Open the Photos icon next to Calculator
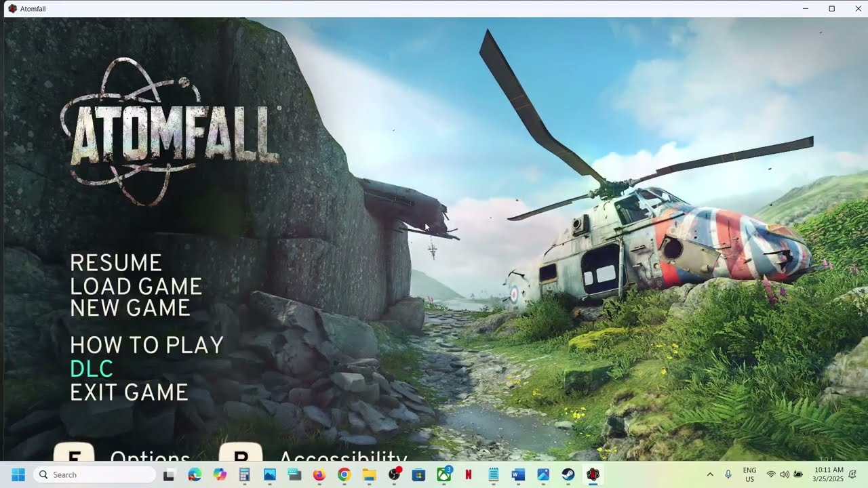Screen dimensions: 868x488 [x=269, y=474]
